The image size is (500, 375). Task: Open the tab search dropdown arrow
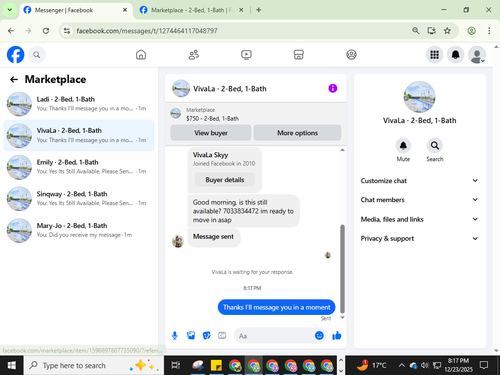[10, 10]
